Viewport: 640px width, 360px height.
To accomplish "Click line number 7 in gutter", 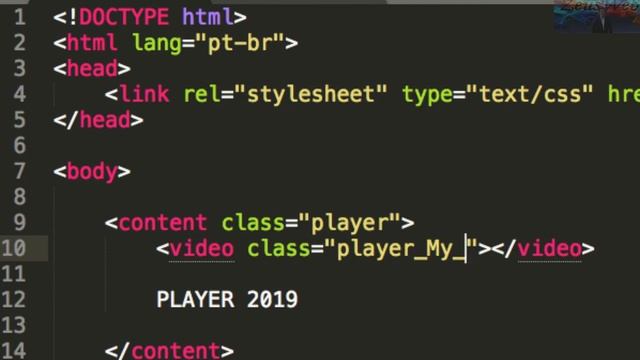I will click(19, 172).
